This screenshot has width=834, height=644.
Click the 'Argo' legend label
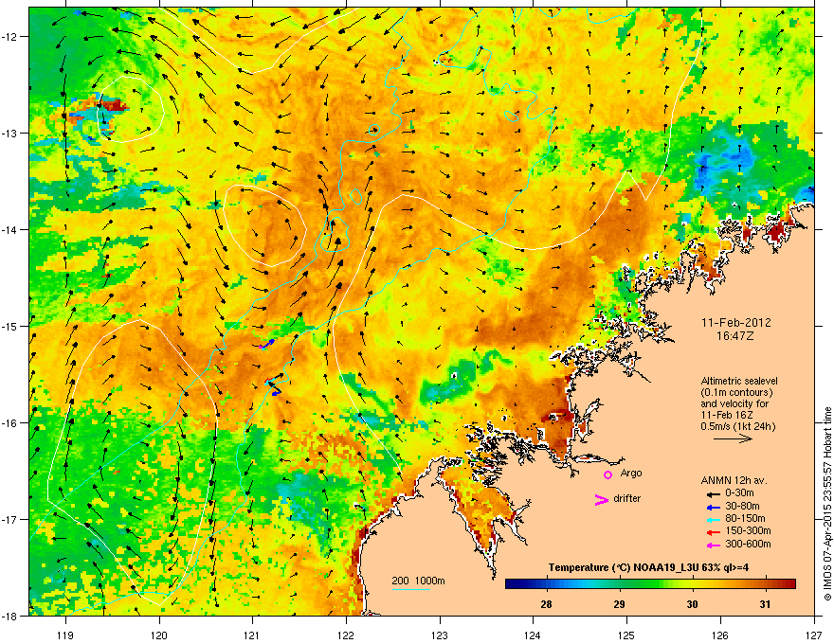631,473
